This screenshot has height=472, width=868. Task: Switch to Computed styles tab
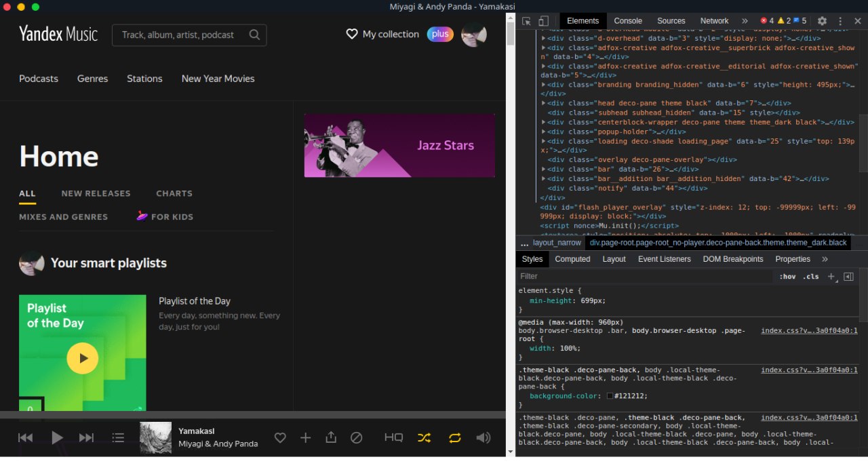pyautogui.click(x=572, y=259)
